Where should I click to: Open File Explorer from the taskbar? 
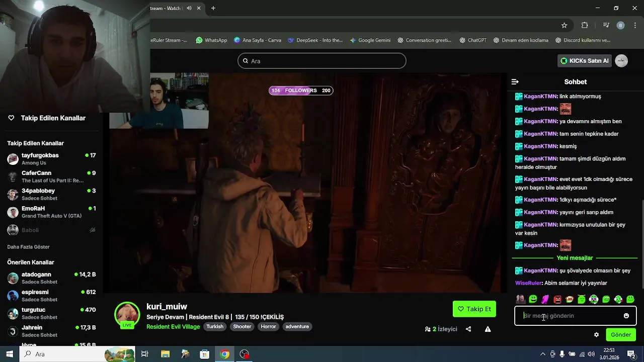(x=165, y=354)
